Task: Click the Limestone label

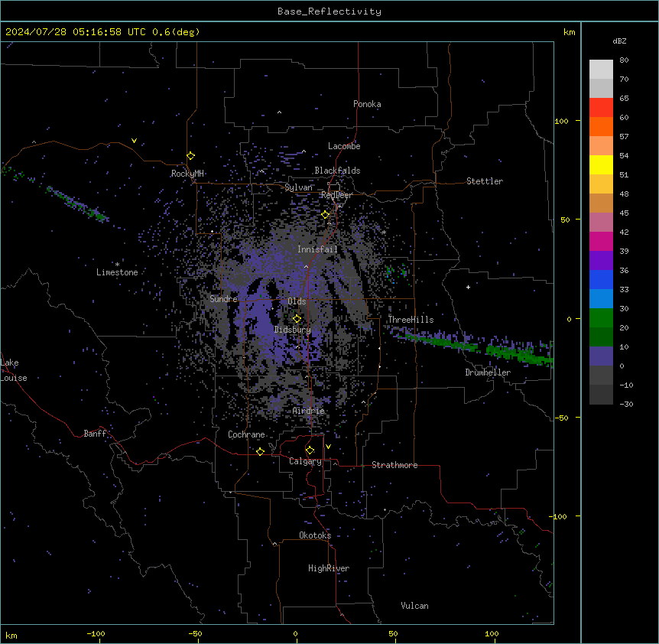Action: [117, 272]
